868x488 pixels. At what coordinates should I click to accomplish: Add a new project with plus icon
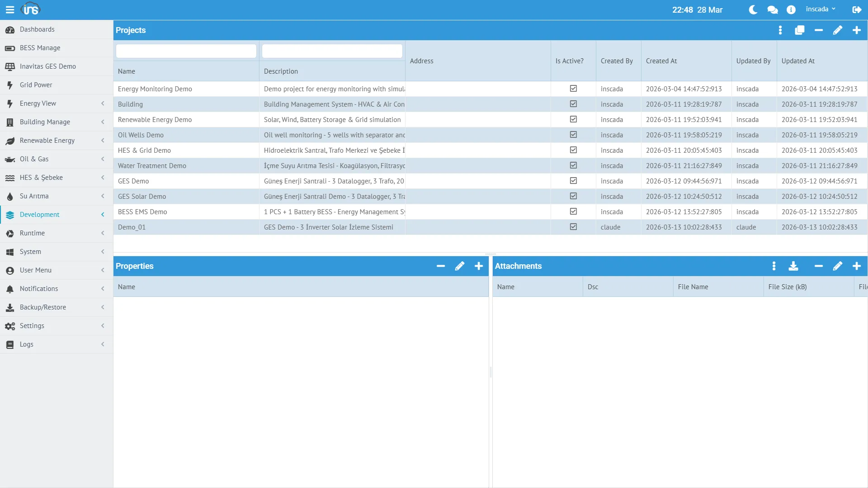point(857,30)
